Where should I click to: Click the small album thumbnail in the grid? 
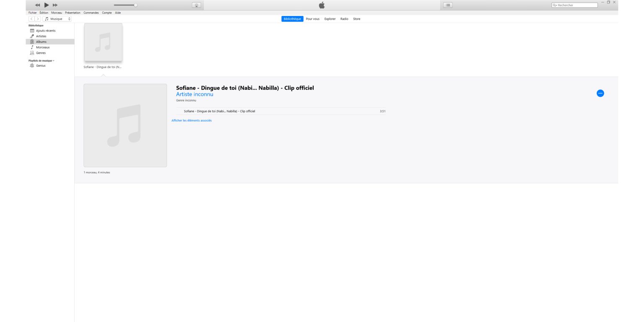(x=103, y=42)
